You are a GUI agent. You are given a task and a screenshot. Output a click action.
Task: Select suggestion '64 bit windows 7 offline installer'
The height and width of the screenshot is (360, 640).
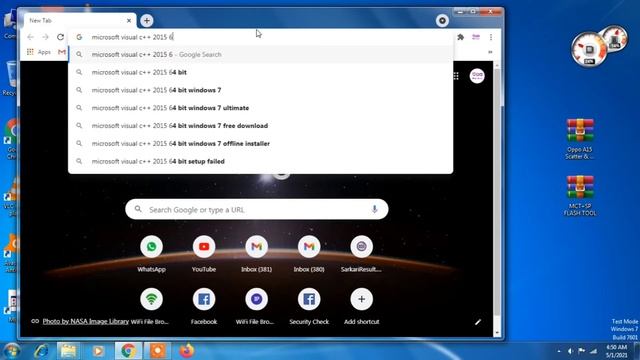click(x=260, y=143)
